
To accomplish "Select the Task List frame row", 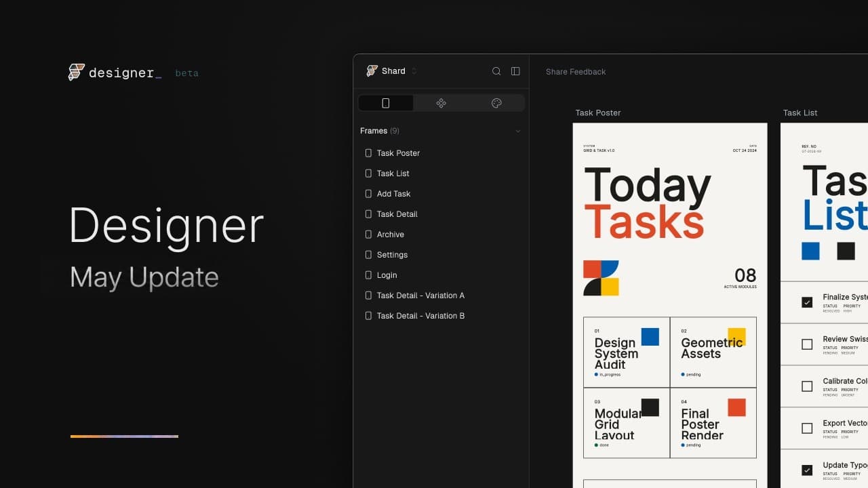I will tap(441, 174).
